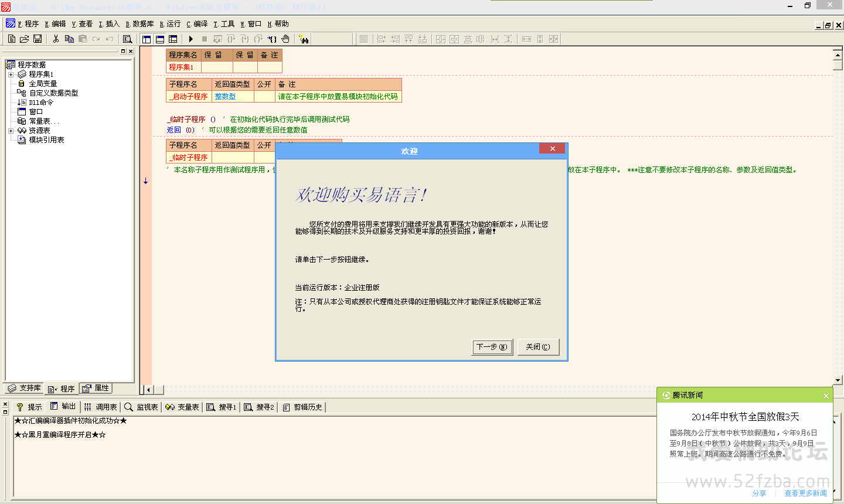Expand the 资源表 tree node

point(11,131)
